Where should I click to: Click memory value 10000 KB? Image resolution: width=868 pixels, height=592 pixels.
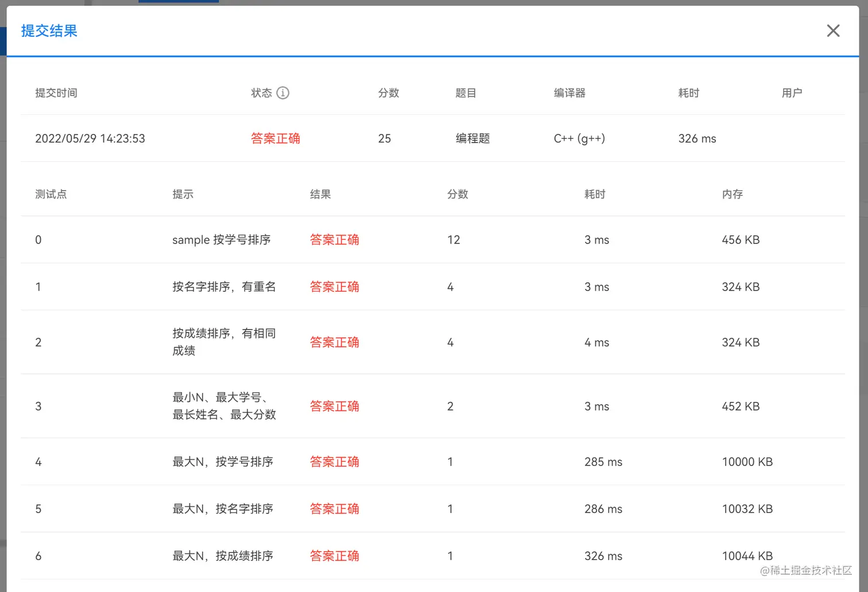[x=747, y=462]
